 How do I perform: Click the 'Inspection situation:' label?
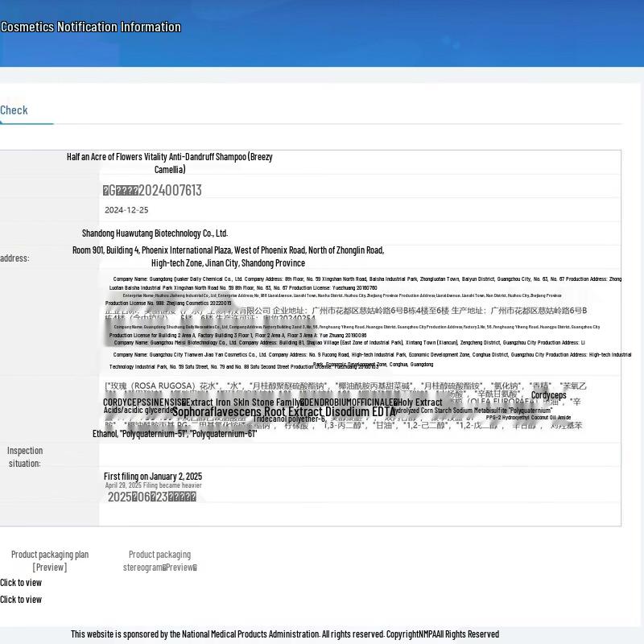pos(25,456)
